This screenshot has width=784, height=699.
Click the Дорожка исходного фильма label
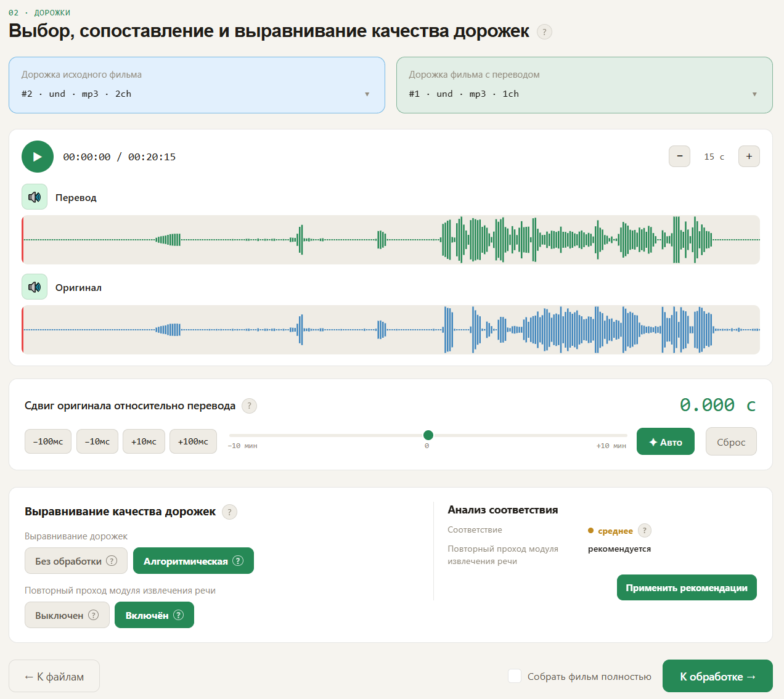(81, 75)
